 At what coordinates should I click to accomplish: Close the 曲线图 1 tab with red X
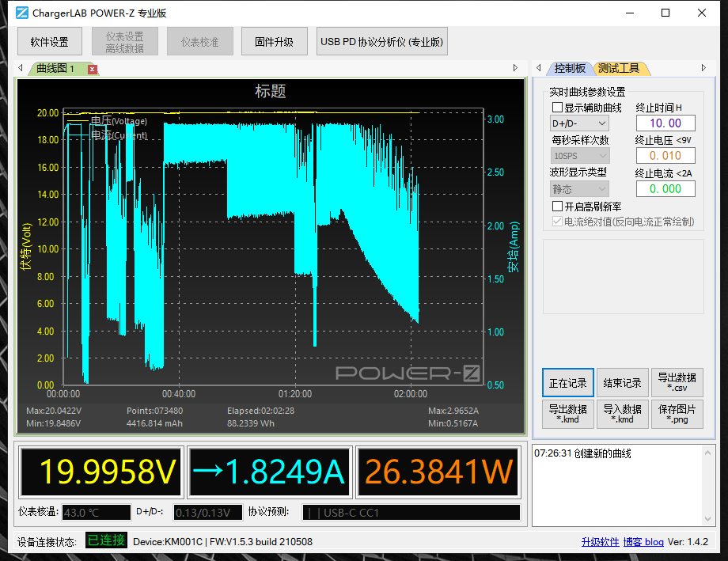coord(93,69)
